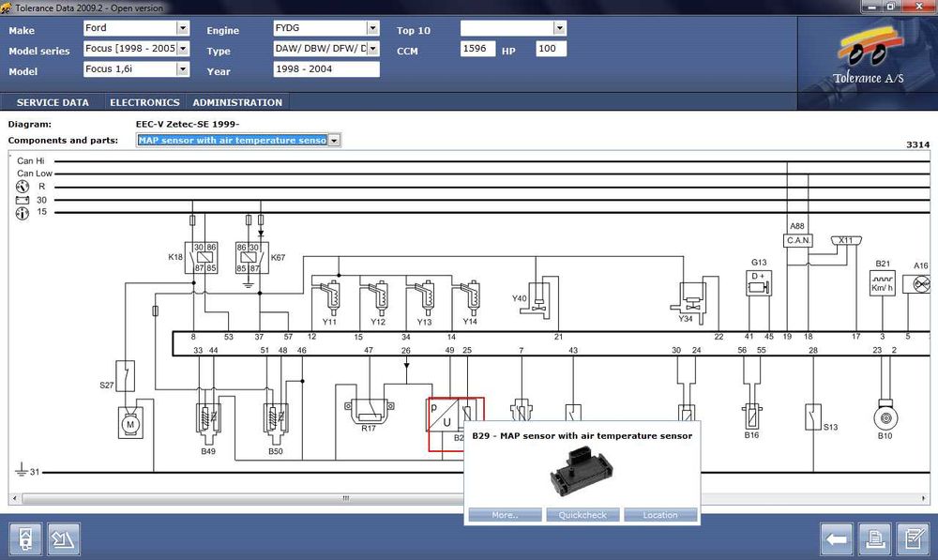Viewport: 938px width, 560px height.
Task: Click the diagram symbols icon at bottom left
Action: (x=64, y=539)
